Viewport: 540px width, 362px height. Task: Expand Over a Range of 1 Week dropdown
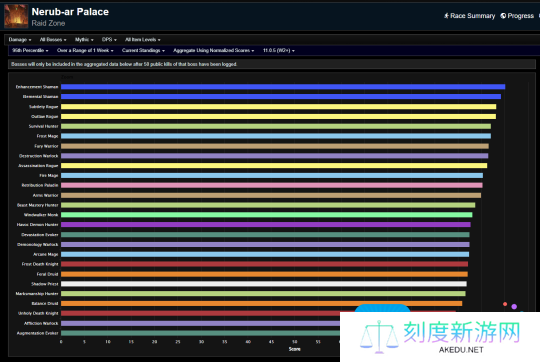tap(85, 50)
